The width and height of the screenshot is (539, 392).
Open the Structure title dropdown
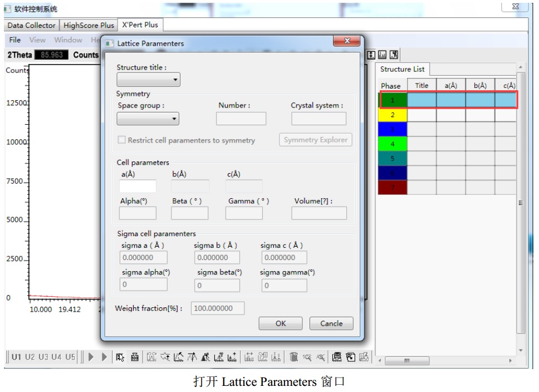148,81
